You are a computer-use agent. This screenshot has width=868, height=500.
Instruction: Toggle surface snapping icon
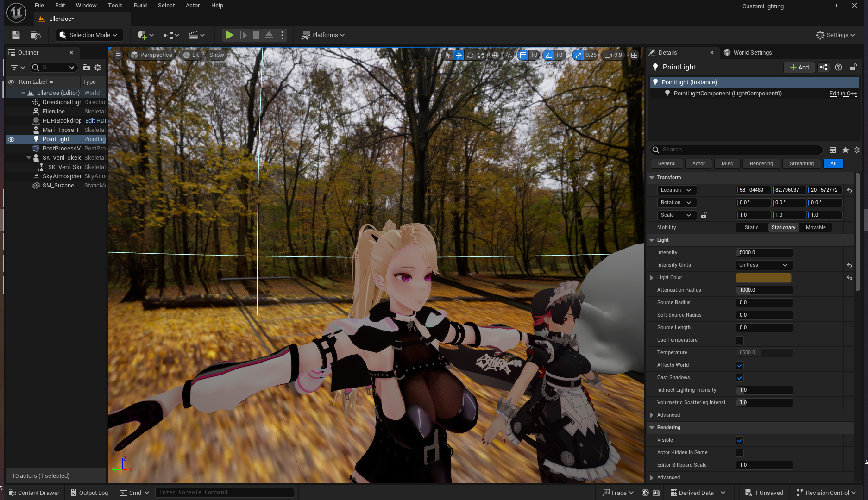click(509, 55)
